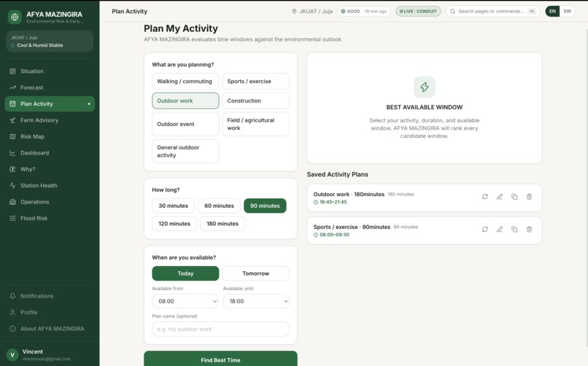This screenshot has width=588, height=366.
Task: Click the lightning bolt Best Available Window icon
Action: (x=425, y=87)
